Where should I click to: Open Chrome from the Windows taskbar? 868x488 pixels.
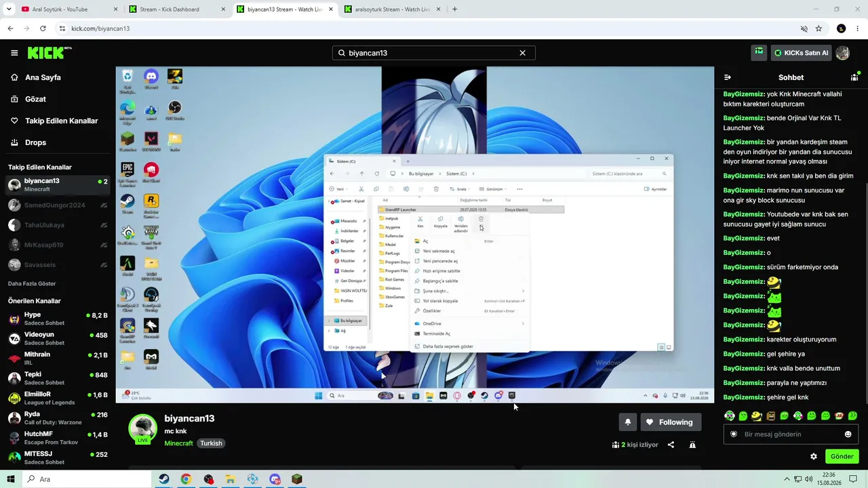(186, 479)
